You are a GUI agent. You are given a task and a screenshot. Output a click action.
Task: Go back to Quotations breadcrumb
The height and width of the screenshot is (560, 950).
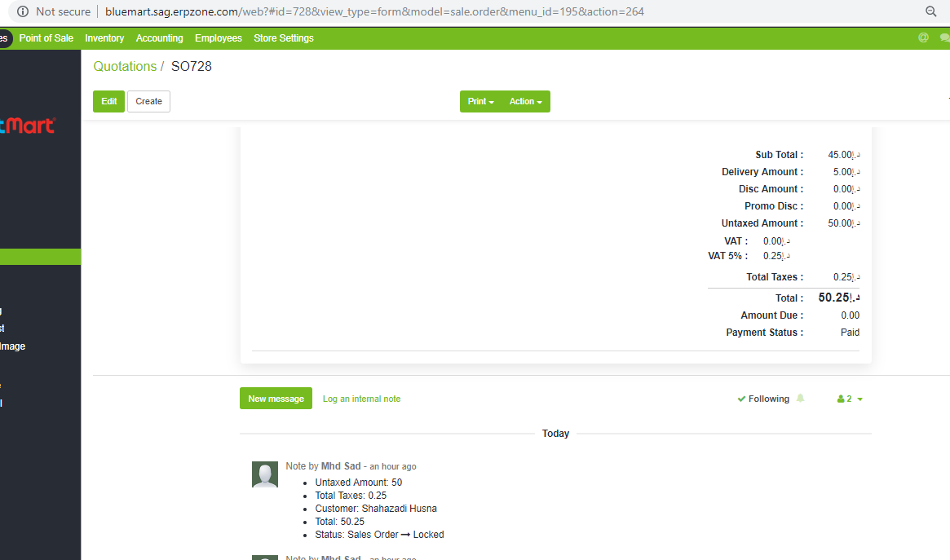tap(125, 67)
